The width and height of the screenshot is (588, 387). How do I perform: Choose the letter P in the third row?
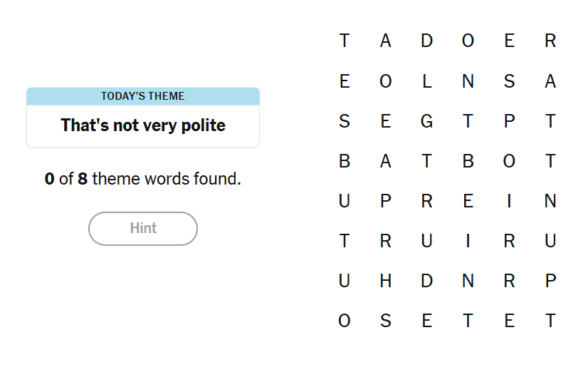509,121
